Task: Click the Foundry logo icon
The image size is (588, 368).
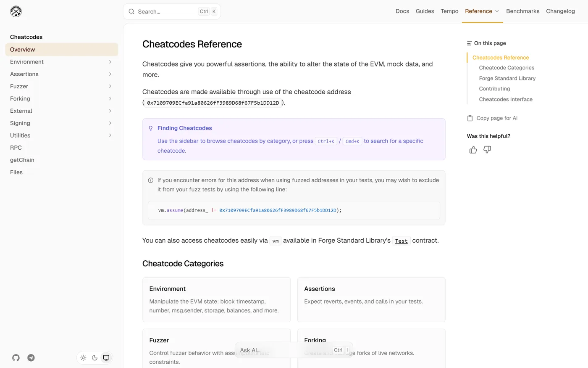Action: coord(16,11)
